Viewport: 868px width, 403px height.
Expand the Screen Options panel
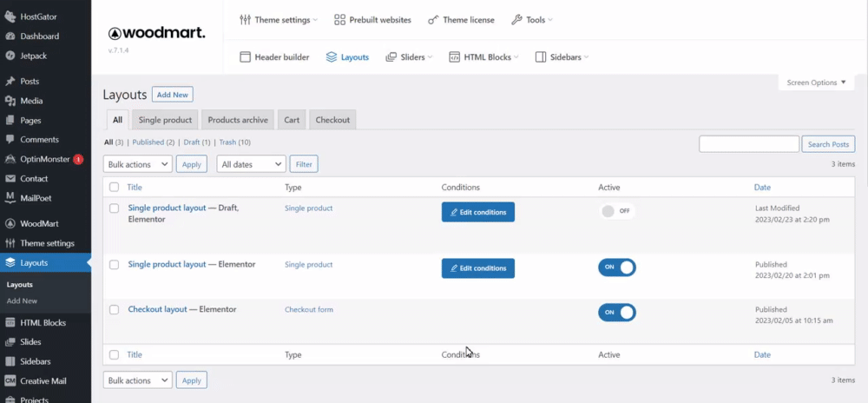coord(816,83)
